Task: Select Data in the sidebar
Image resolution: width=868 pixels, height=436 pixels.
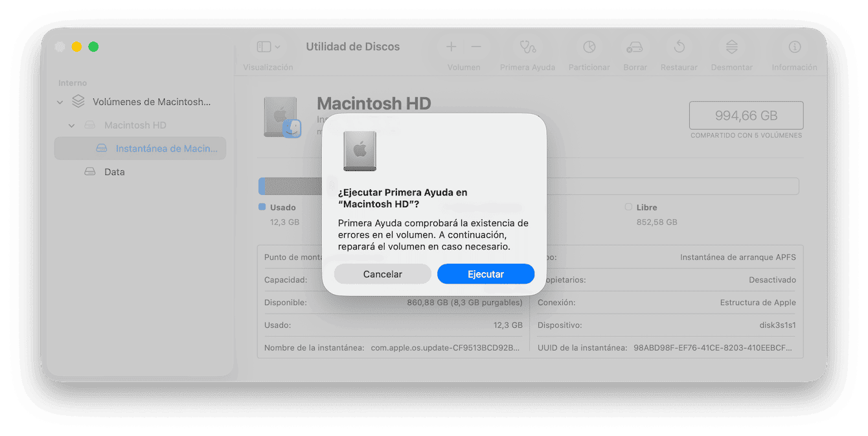Action: [115, 172]
